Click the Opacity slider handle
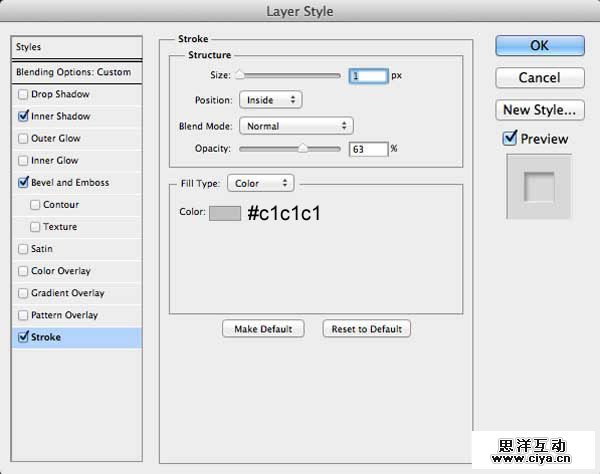This screenshot has width=600, height=474. [x=303, y=148]
